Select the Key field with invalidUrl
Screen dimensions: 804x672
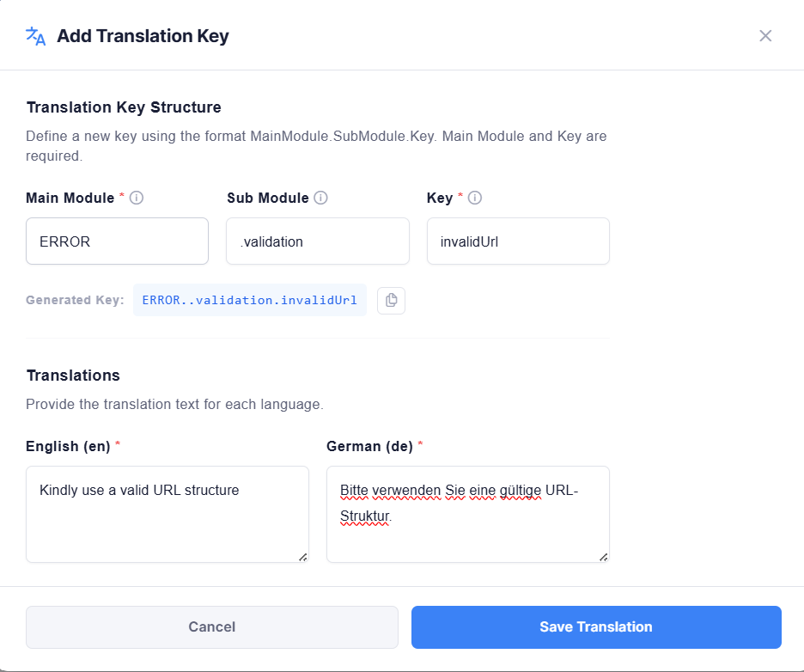coord(518,241)
